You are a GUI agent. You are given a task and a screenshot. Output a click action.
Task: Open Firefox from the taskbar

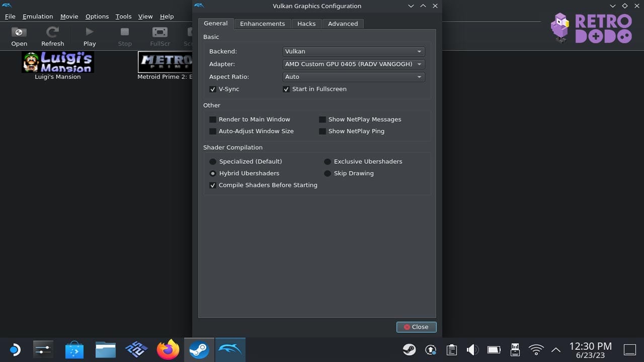point(168,349)
